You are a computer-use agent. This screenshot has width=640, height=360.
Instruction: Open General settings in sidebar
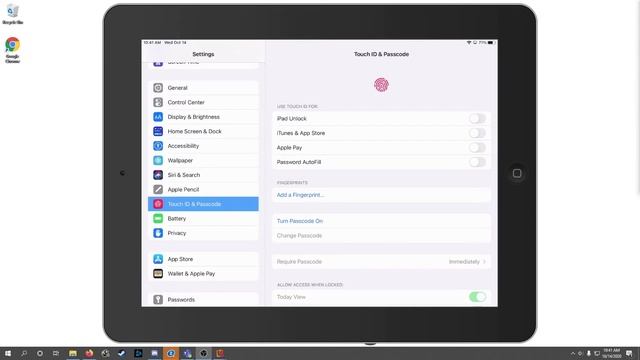tap(203, 88)
